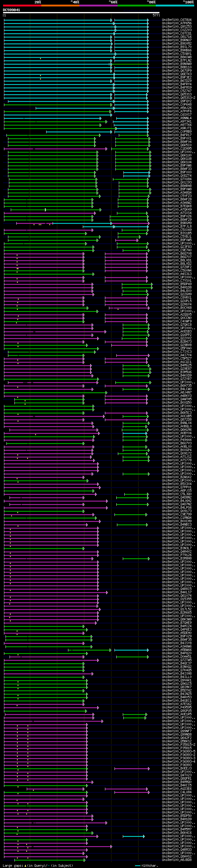
Task: Click hit label UniRef100_B9RGM9
Action: tap(176, 223)
